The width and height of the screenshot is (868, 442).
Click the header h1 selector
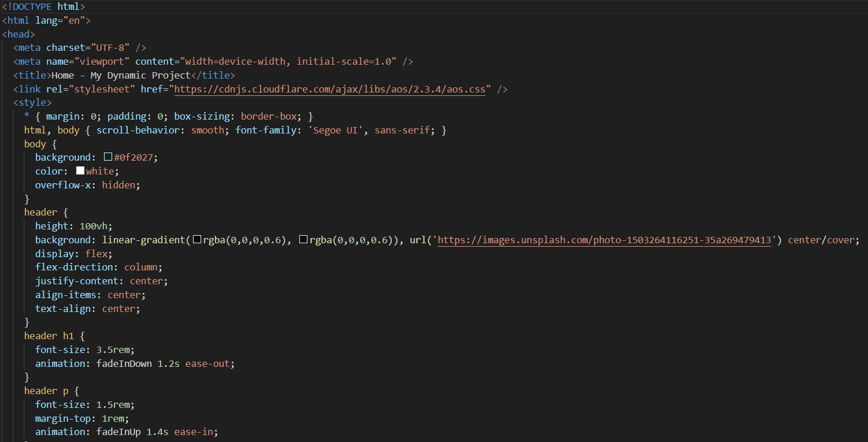49,336
